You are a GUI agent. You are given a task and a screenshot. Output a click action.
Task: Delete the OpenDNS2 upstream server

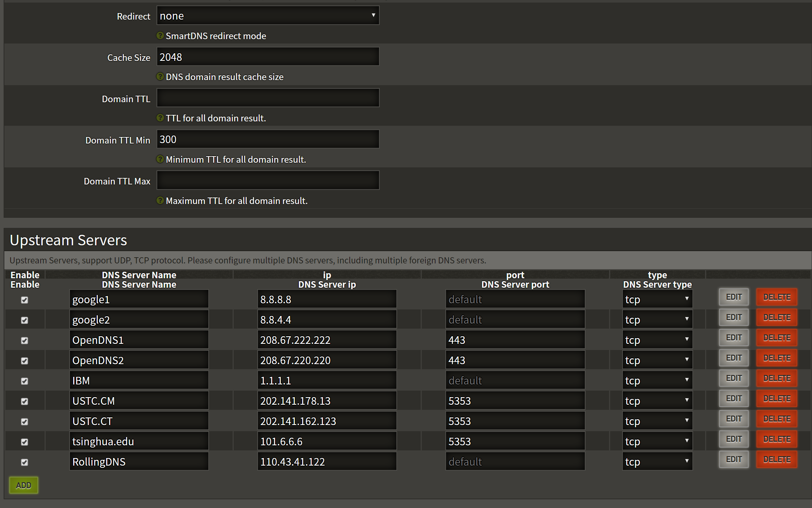[x=776, y=358]
